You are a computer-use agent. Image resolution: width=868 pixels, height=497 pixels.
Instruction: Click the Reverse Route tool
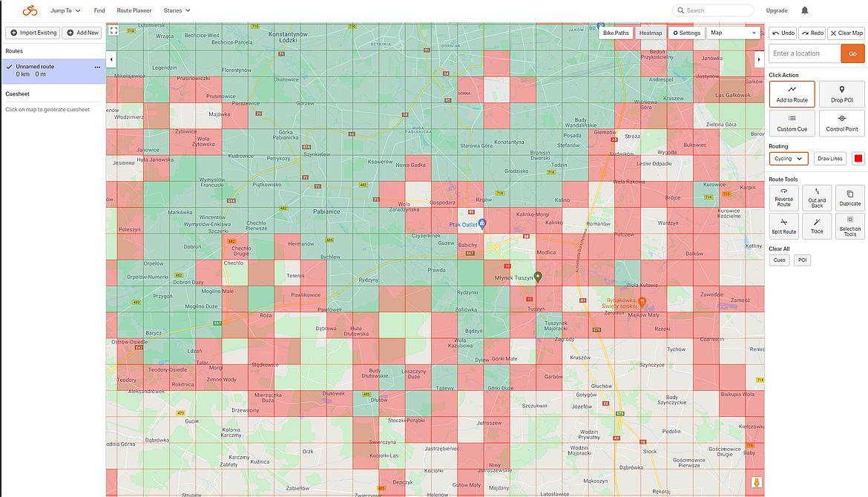(x=783, y=197)
